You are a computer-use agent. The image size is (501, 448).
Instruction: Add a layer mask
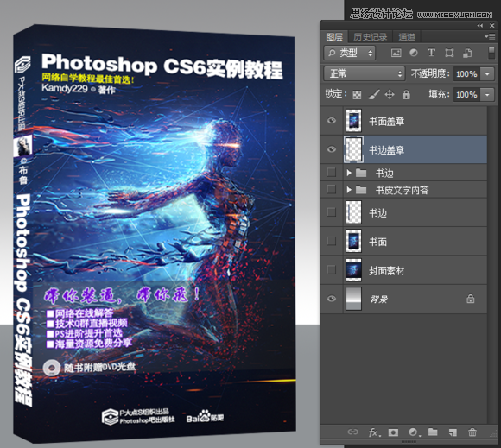393,432
